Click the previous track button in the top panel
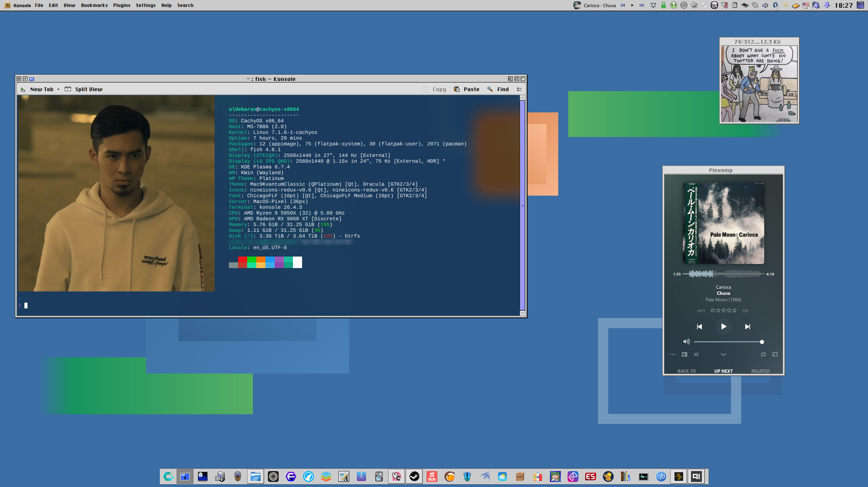This screenshot has height=487, width=868. point(623,5)
